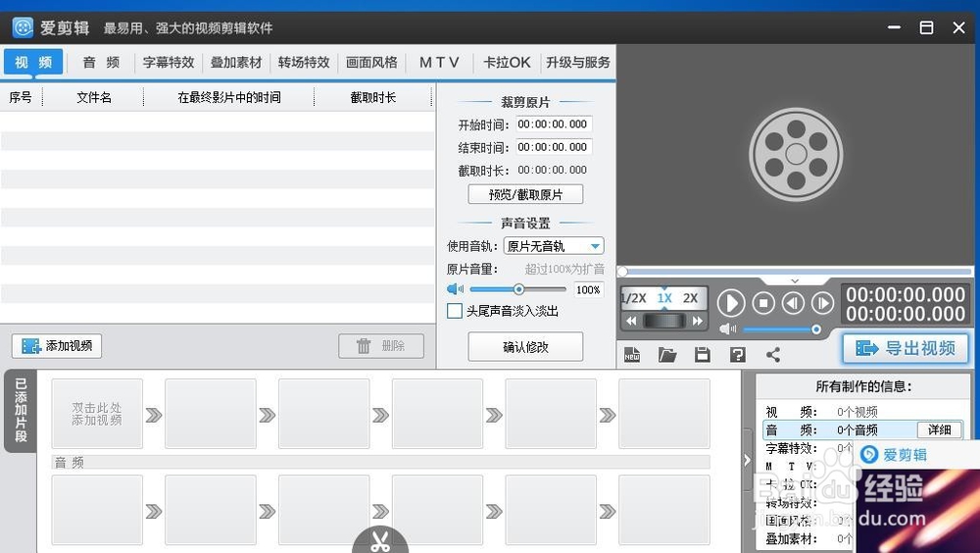Screen dimensions: 980x553
Task: Click the 爱剪辑 app logo icon
Action: point(23,27)
